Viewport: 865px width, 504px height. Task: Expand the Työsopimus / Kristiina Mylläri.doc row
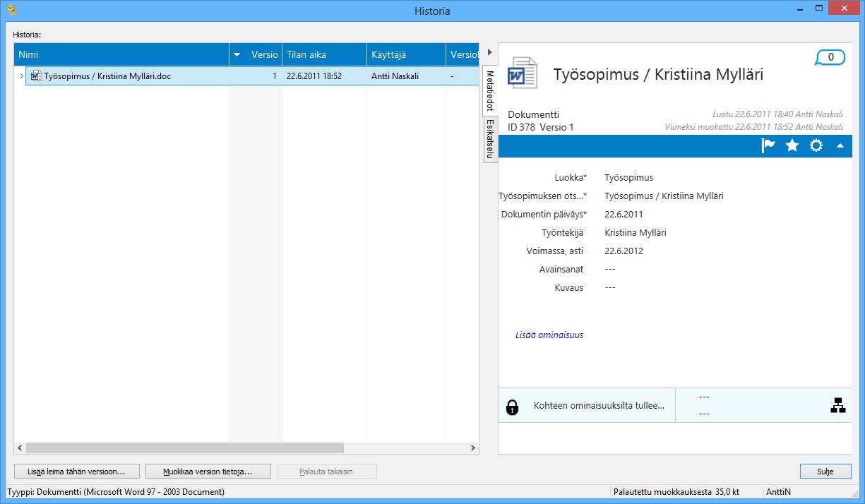tap(20, 76)
